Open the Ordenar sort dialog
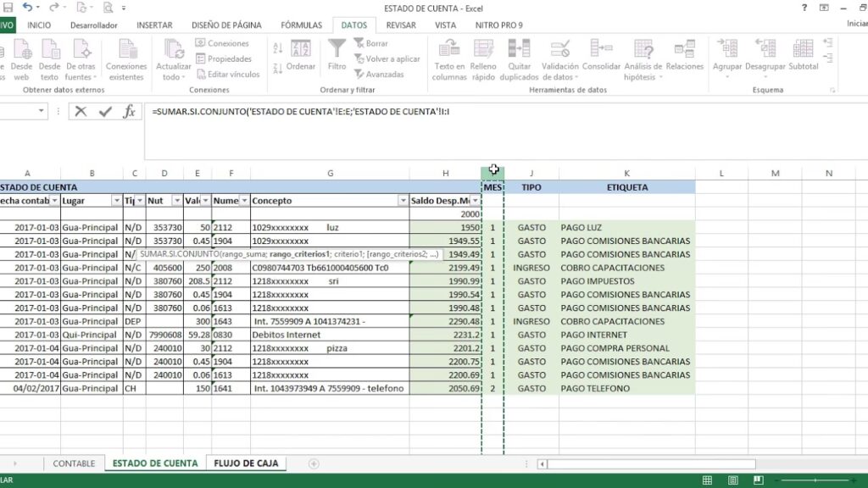868x488 pixels. pos(300,55)
